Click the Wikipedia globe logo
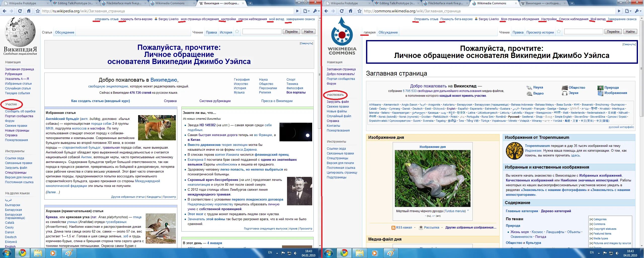The image size is (644, 258). tap(20, 31)
